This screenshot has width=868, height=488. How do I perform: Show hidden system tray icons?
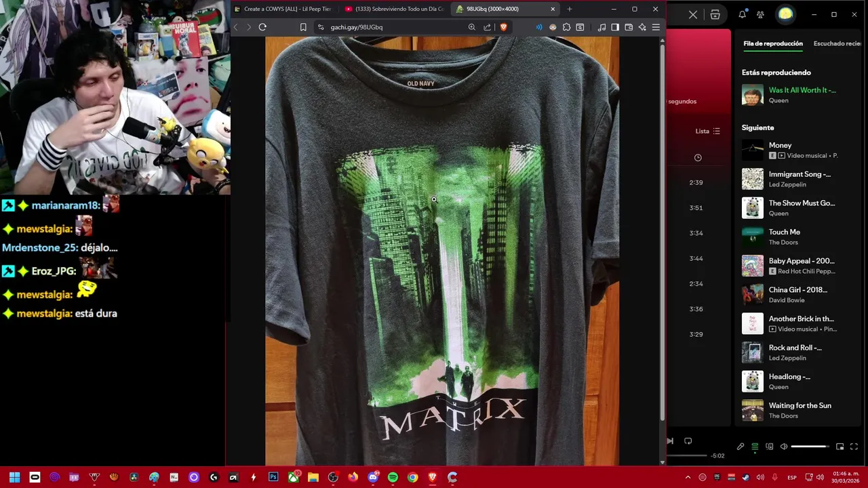coord(688,477)
